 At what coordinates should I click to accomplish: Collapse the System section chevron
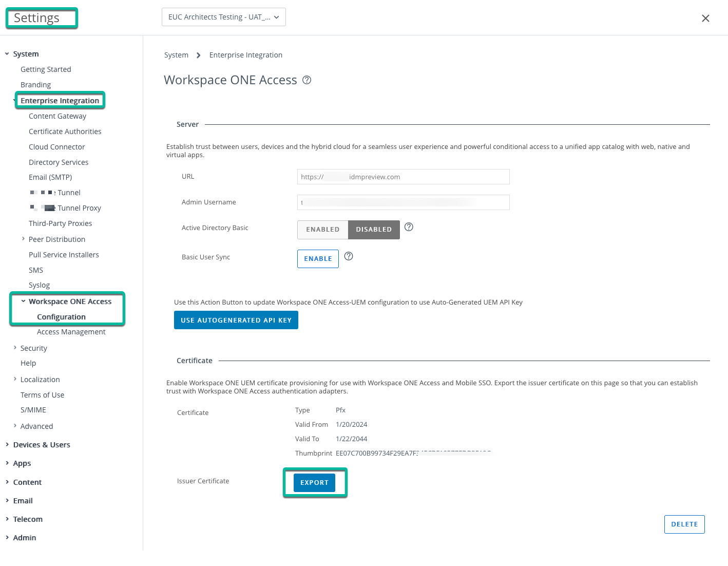7,54
